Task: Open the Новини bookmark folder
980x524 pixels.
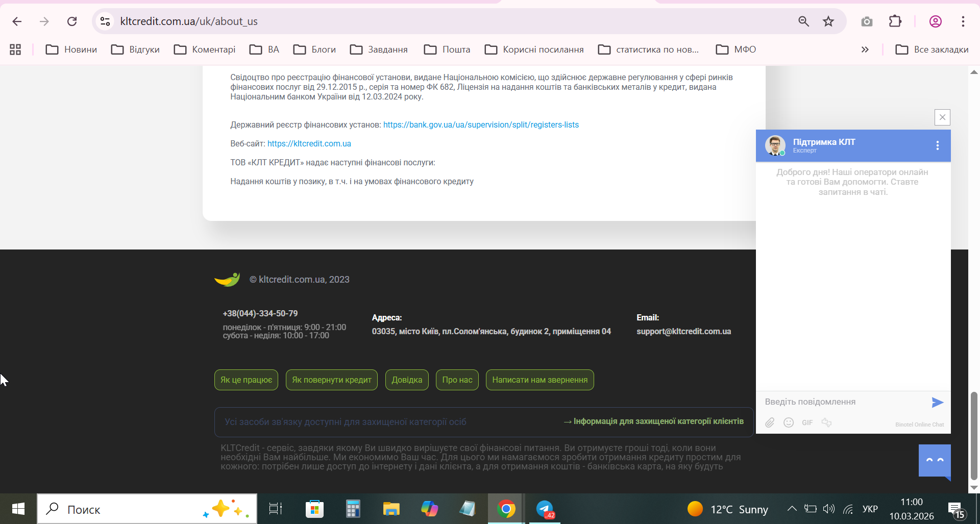Action: point(71,49)
